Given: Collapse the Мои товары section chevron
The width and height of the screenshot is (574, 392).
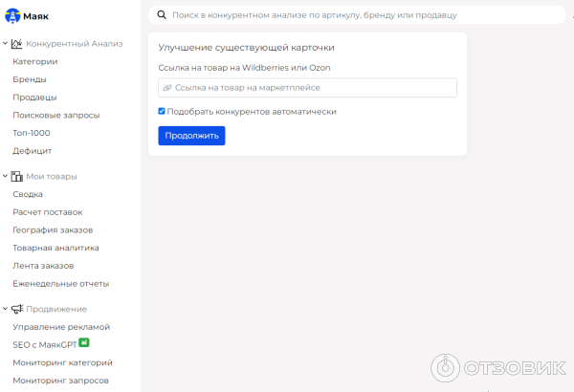Looking at the screenshot, I should pos(6,176).
